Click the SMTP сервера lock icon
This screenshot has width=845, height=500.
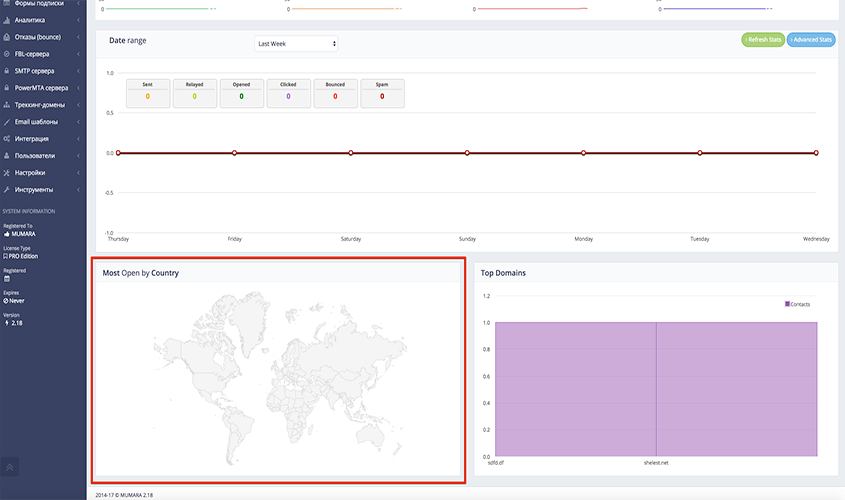tap(7, 71)
